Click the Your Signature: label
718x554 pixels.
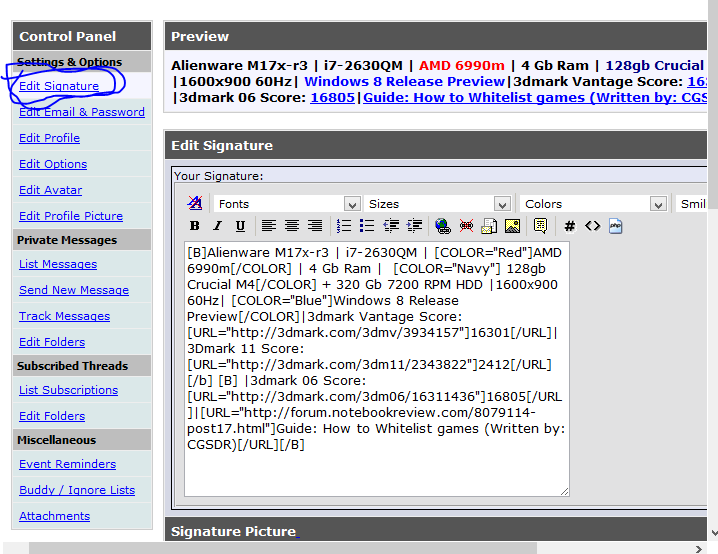[x=219, y=176]
